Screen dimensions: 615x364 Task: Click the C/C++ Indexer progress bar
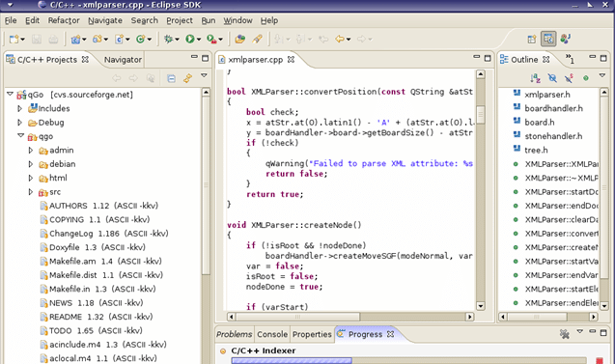408,360
